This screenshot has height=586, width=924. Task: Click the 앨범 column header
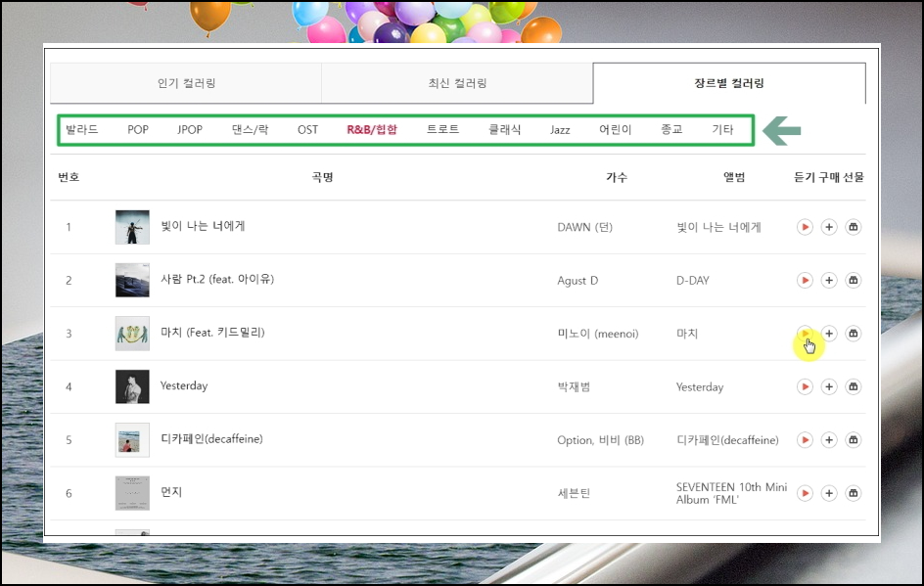click(734, 177)
